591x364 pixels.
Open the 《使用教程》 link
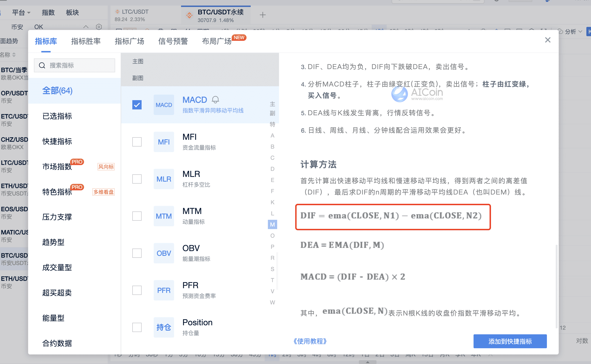tap(310, 341)
